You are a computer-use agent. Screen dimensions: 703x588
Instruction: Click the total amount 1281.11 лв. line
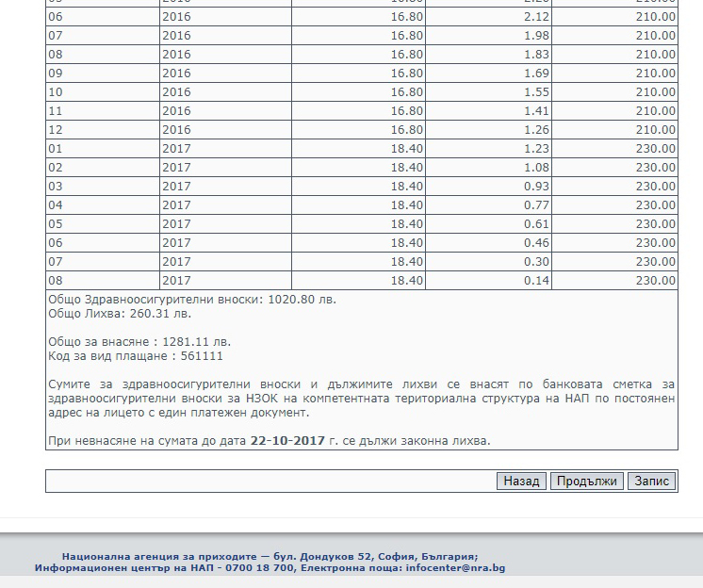pyautogui.click(x=139, y=341)
